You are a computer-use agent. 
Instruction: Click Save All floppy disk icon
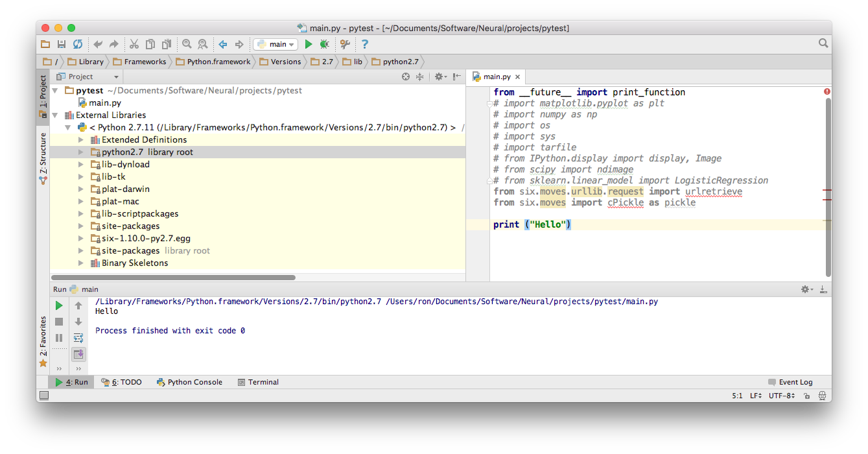pos(62,44)
